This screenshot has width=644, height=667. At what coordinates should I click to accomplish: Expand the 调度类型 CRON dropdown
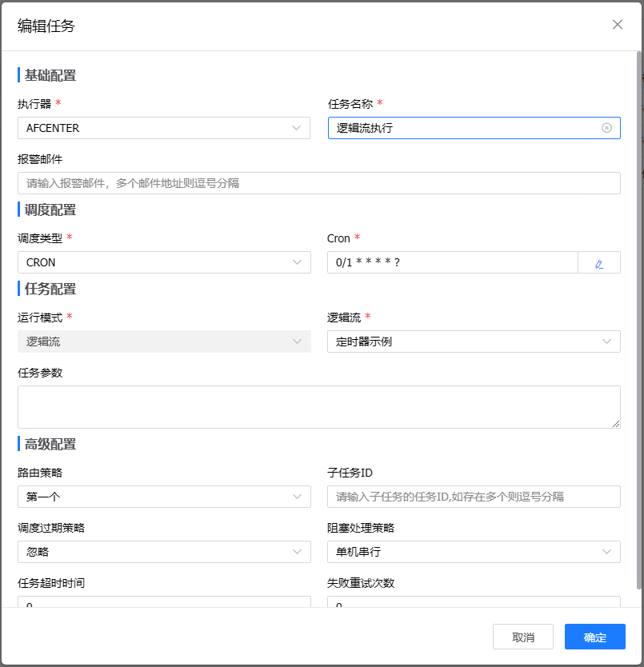click(x=164, y=262)
